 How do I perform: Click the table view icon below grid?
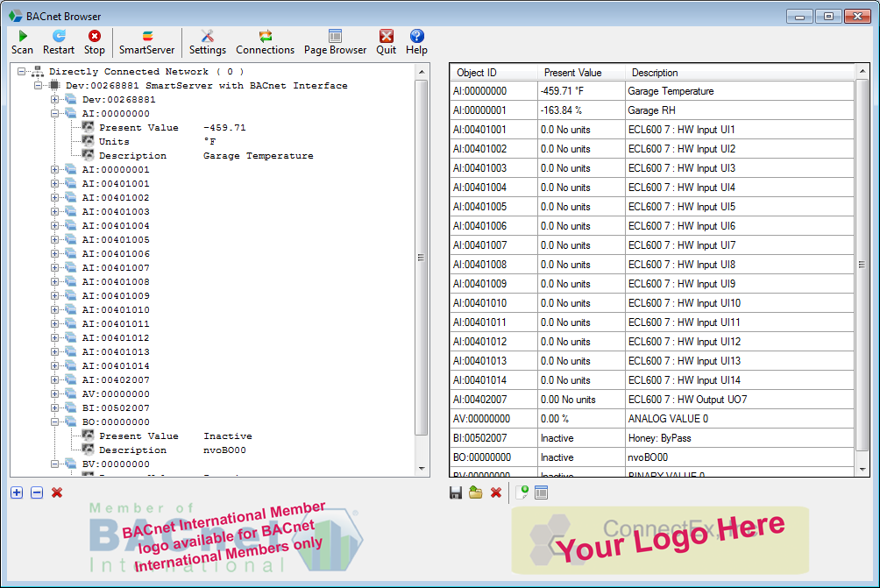point(541,492)
